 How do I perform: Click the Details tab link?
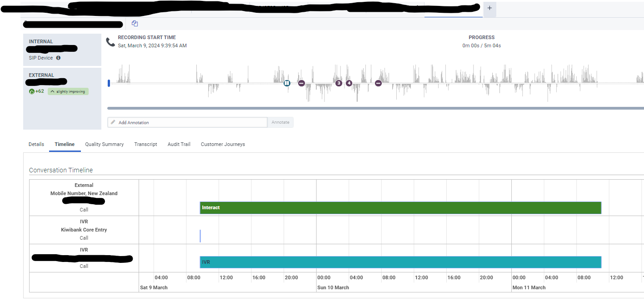pyautogui.click(x=36, y=144)
